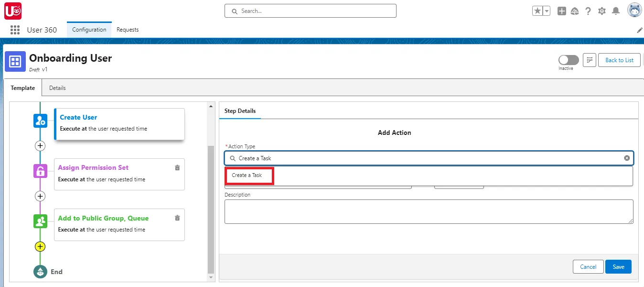Open notifications via the bell icon
Image resolution: width=644 pixels, height=287 pixels.
pyautogui.click(x=616, y=11)
